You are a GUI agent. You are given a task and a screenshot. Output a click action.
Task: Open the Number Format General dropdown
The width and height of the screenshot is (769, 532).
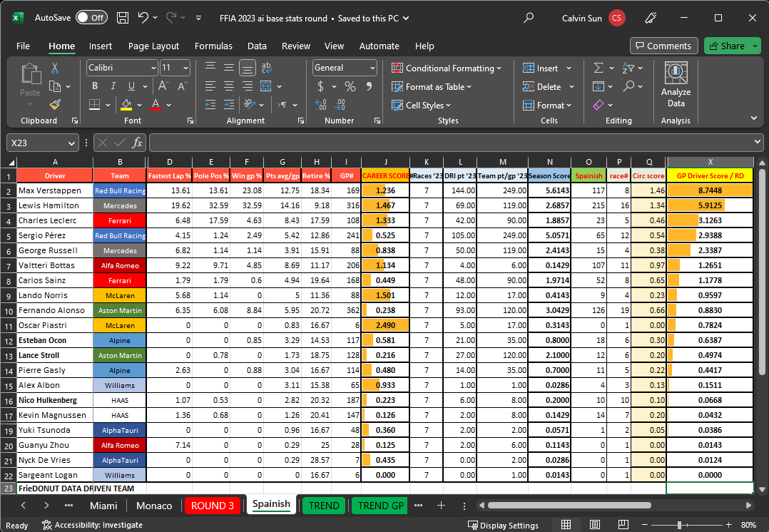click(x=372, y=68)
